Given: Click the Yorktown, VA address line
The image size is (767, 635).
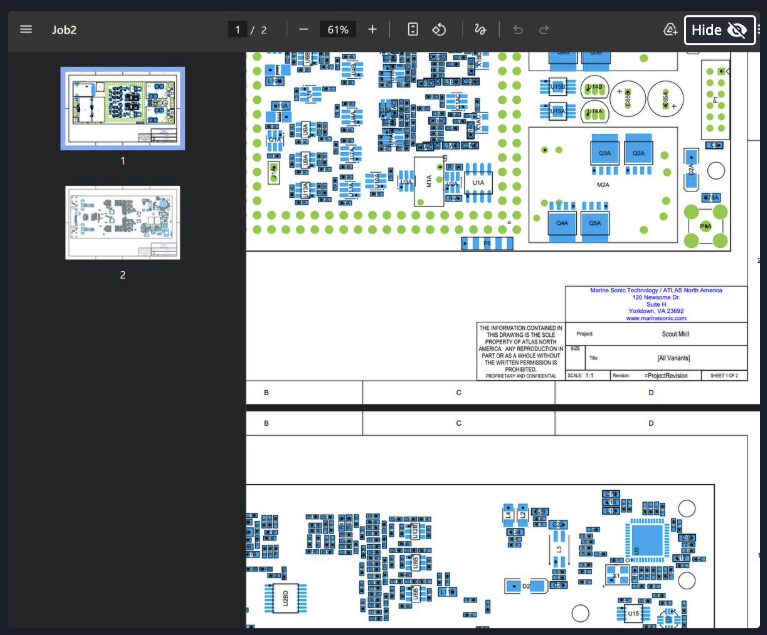Looking at the screenshot, I should 656,311.
